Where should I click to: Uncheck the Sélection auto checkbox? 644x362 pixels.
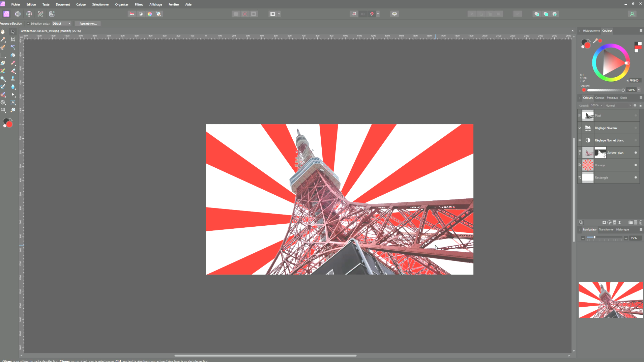(28, 24)
